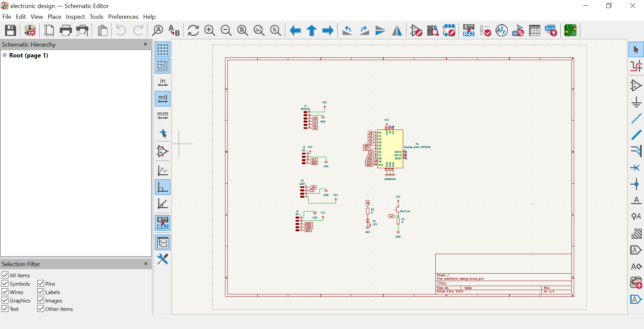Click the Save schematic icon
This screenshot has height=329, width=644.
[11, 31]
